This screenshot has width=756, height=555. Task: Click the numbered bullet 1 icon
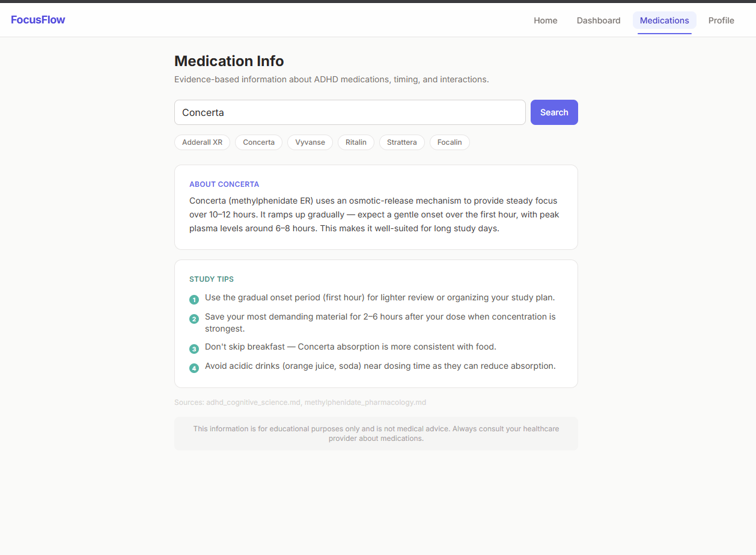click(x=194, y=300)
